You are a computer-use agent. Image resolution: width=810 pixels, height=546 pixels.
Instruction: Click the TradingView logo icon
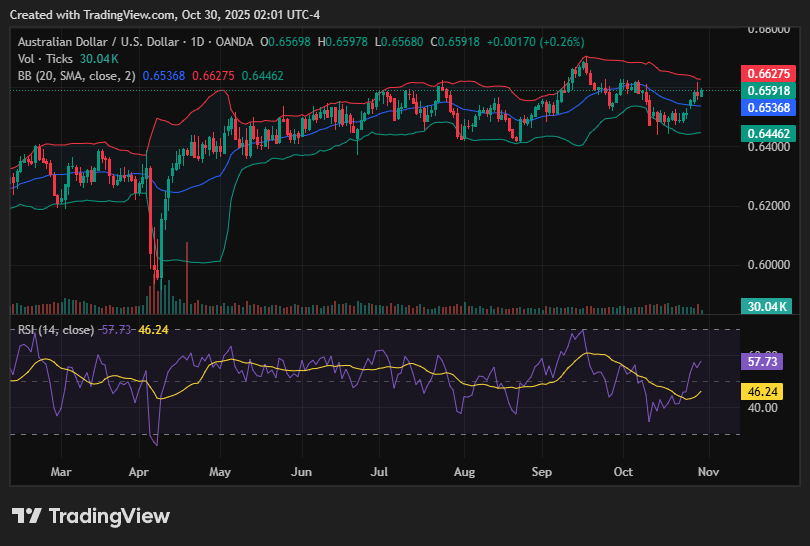27,516
